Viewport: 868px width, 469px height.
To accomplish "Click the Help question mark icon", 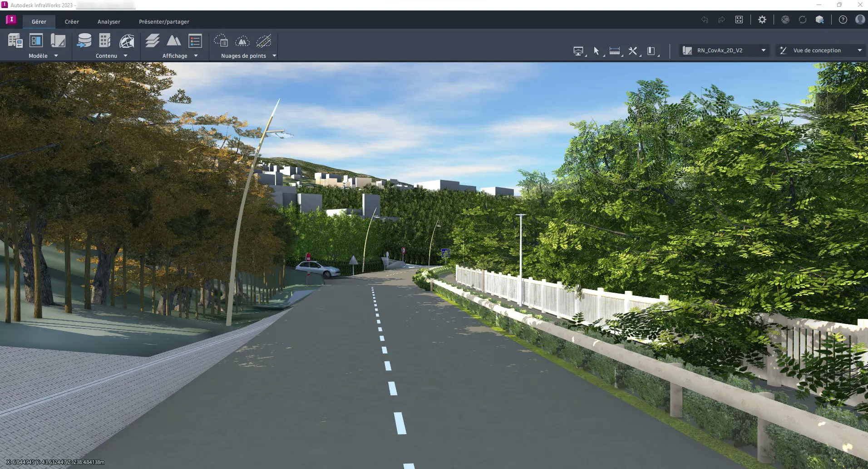I will (x=843, y=20).
